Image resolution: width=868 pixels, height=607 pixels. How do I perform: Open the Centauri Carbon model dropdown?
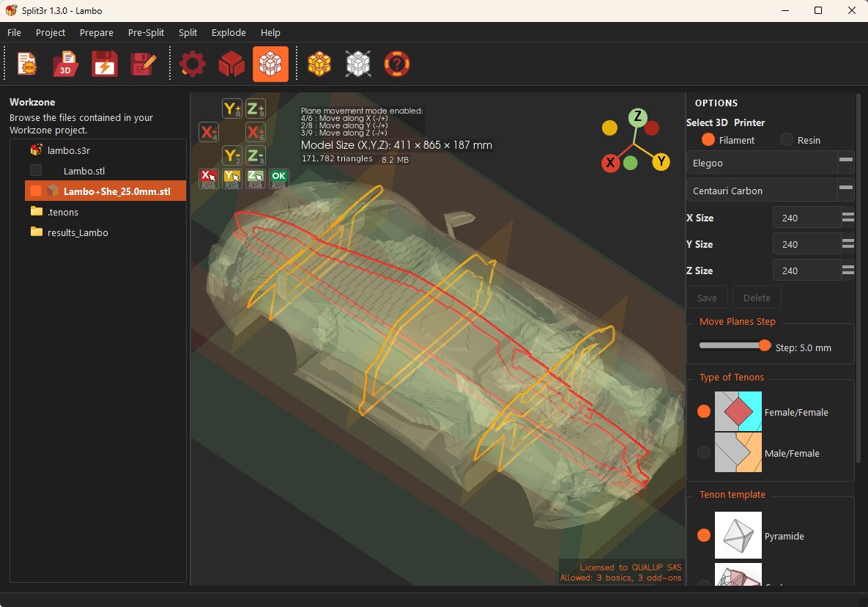click(771, 191)
